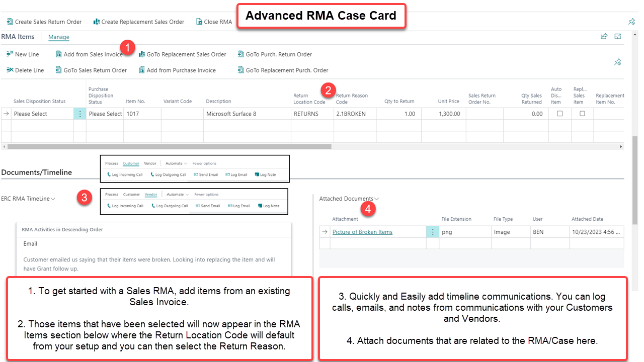
Task: Click the Image File Type cell
Action: (x=511, y=232)
